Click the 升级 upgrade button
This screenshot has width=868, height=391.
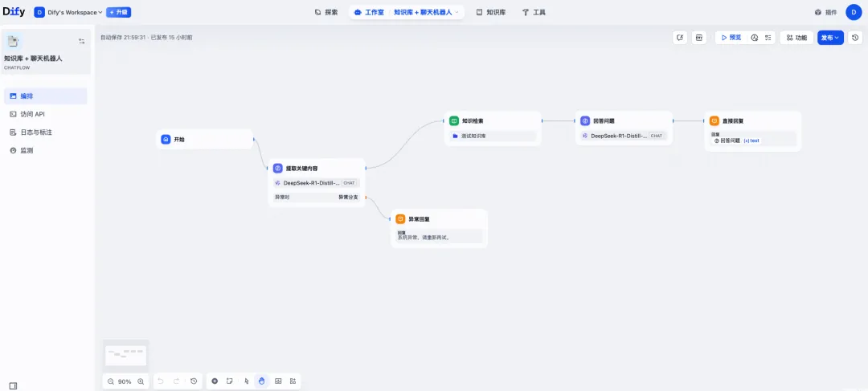tap(118, 12)
